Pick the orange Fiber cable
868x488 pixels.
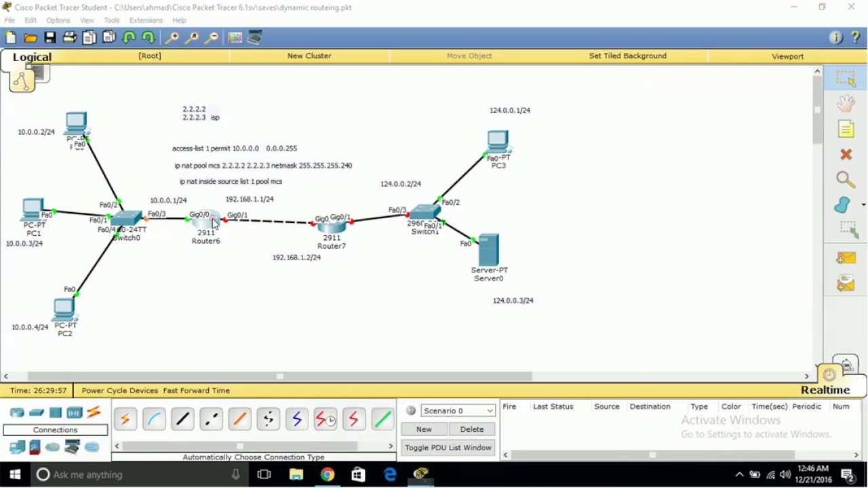click(x=239, y=420)
